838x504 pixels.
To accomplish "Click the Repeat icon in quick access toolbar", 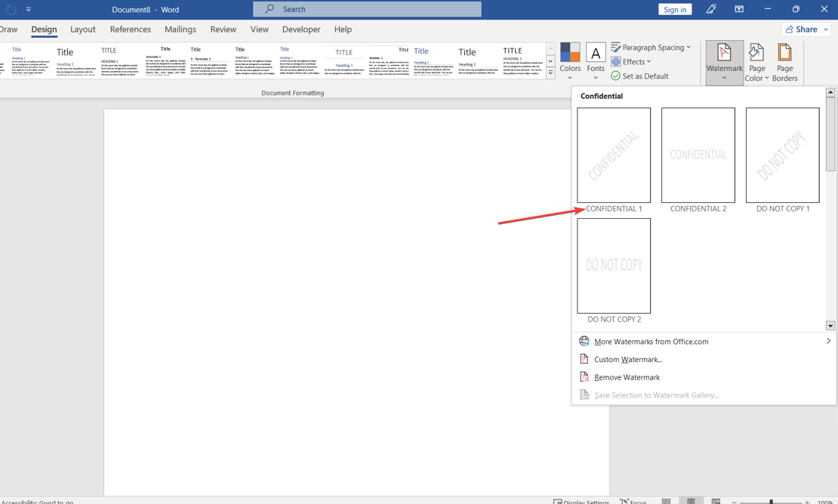I will coord(11,10).
